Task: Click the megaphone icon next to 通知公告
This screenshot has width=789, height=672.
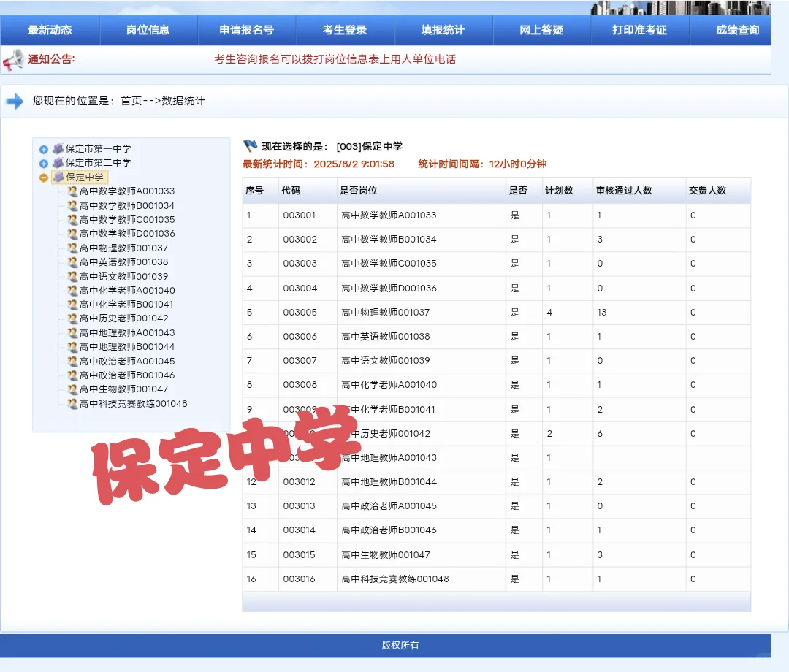Action: (13, 60)
